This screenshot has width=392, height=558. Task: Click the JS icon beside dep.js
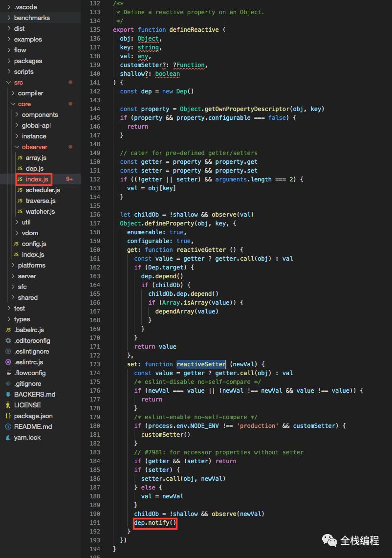pos(20,168)
